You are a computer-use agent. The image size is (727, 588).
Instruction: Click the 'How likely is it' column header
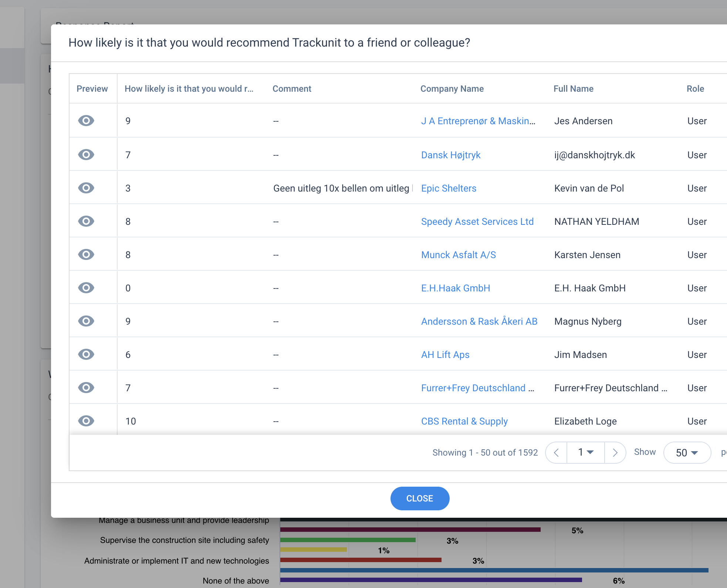189,89
